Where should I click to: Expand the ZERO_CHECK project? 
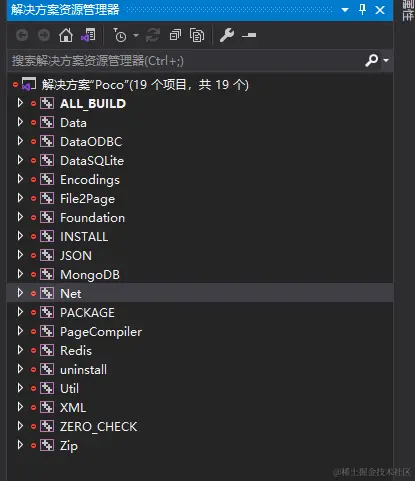[x=20, y=426]
